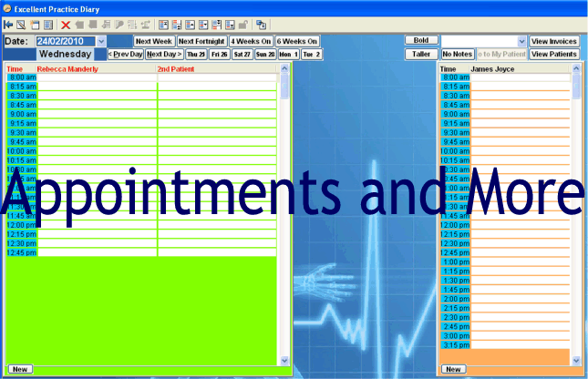Image resolution: width=588 pixels, height=379 pixels.
Task: Go to the previous day with Prev Day
Action: [x=126, y=55]
